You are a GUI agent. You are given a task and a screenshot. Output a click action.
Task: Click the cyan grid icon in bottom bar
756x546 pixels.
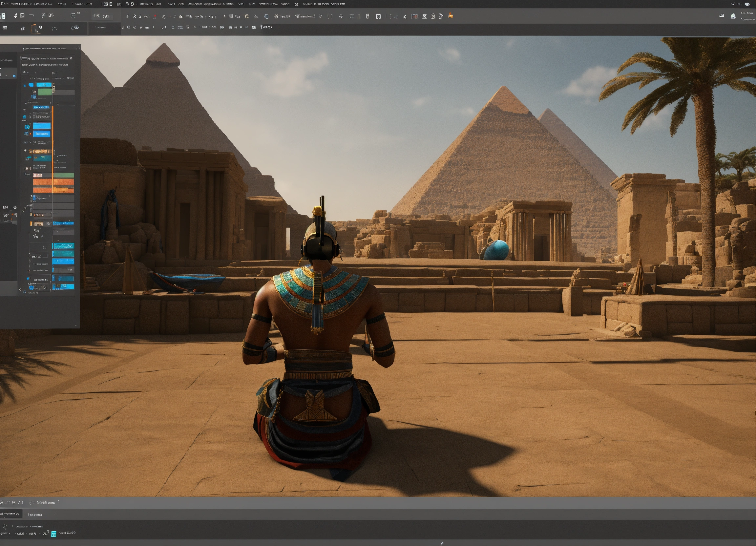54,534
